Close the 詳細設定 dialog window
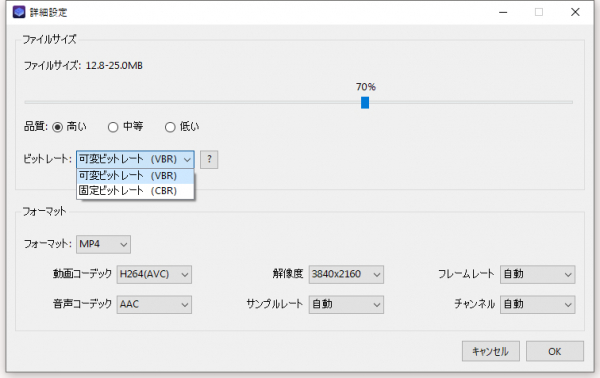The height and width of the screenshot is (378, 600). point(575,12)
